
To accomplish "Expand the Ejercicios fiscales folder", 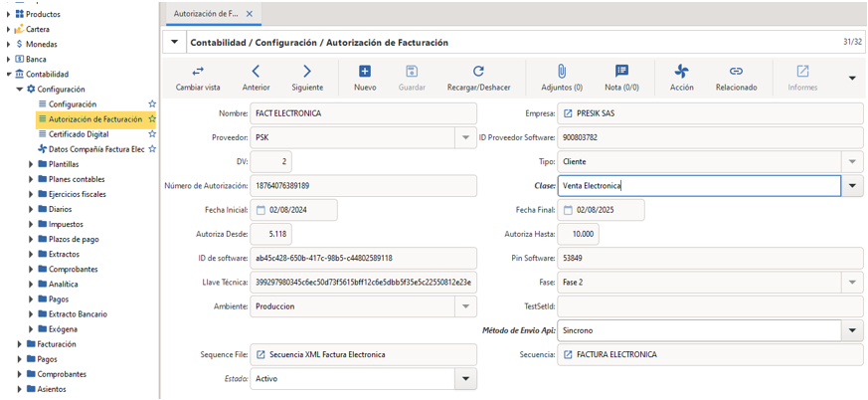I will (31, 194).
